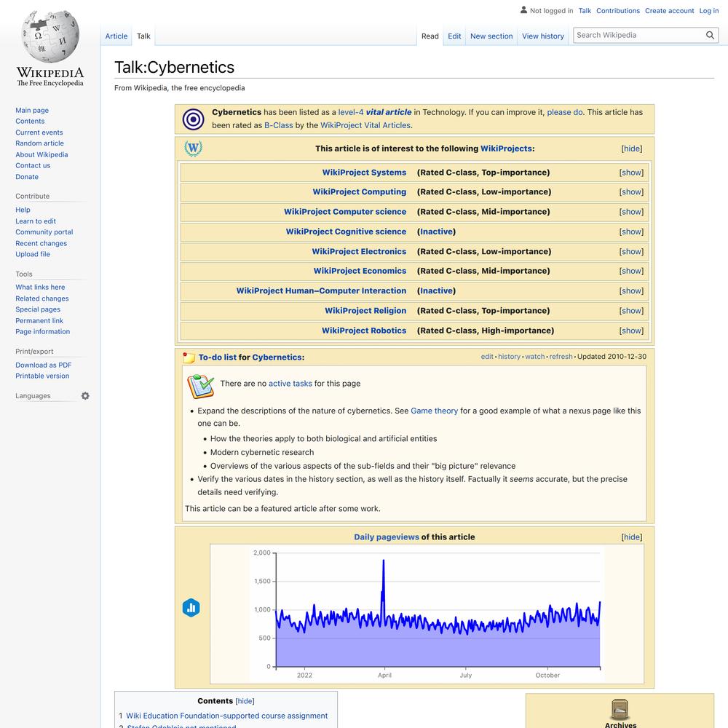Open the Daily pageviews link
Screen dimensions: 728x728
click(x=387, y=537)
